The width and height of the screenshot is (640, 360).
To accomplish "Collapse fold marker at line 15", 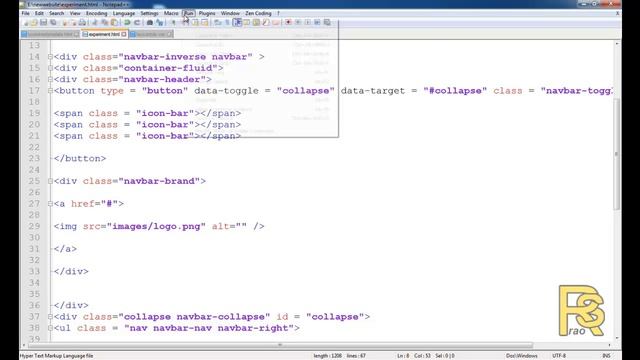I will click(50, 68).
